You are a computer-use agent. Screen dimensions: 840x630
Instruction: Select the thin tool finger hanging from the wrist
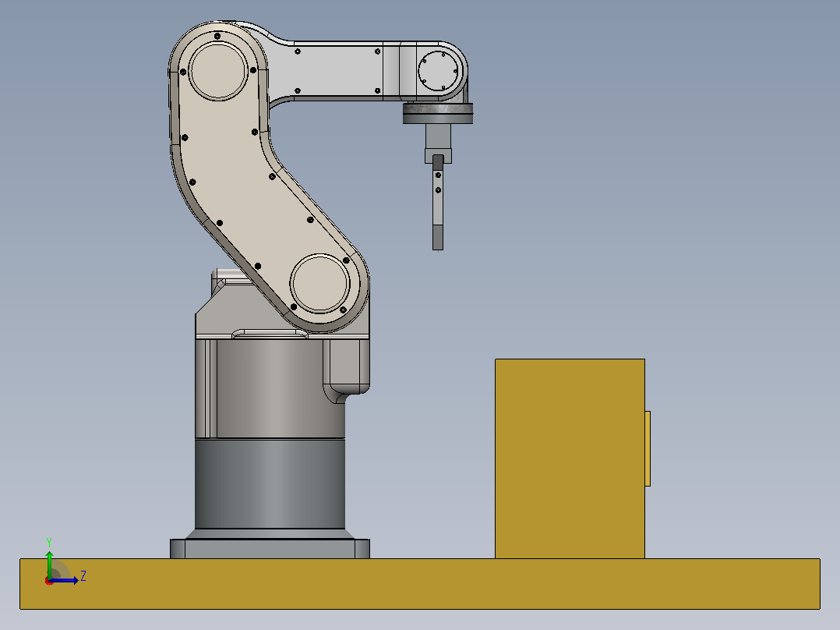(x=438, y=203)
